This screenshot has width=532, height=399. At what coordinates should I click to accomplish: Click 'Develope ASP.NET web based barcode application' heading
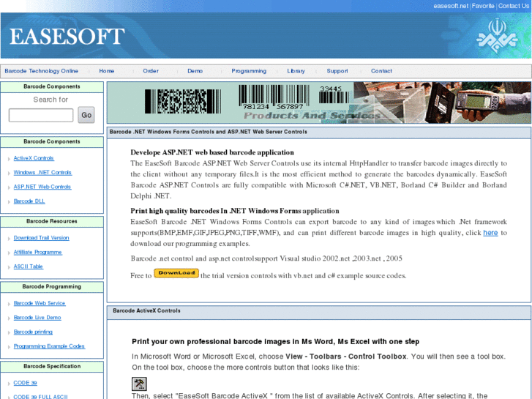(212, 152)
